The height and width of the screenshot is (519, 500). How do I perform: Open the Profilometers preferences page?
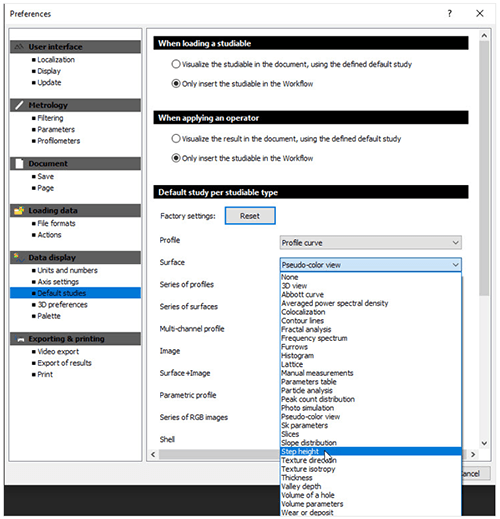tap(59, 141)
